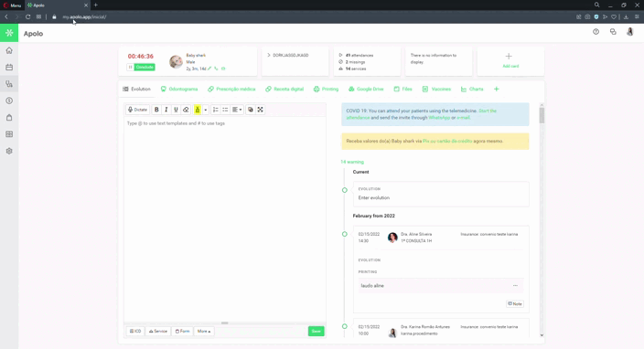Select the eraser clear-format icon
Screen dimensions: 644x349
pyautogui.click(x=186, y=110)
